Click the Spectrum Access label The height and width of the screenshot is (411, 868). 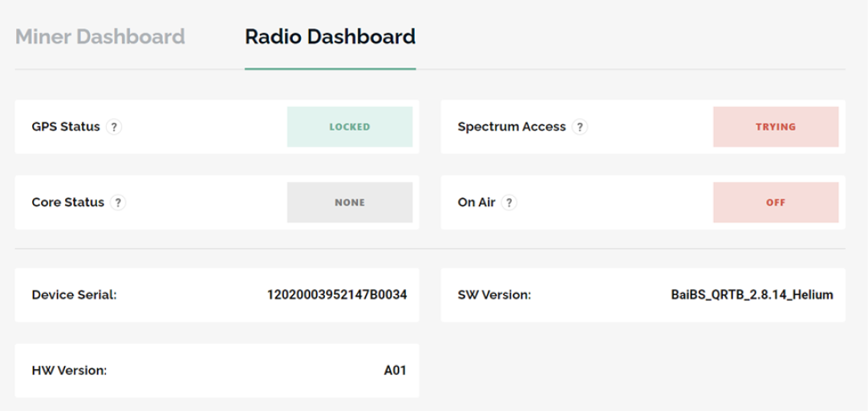(512, 127)
